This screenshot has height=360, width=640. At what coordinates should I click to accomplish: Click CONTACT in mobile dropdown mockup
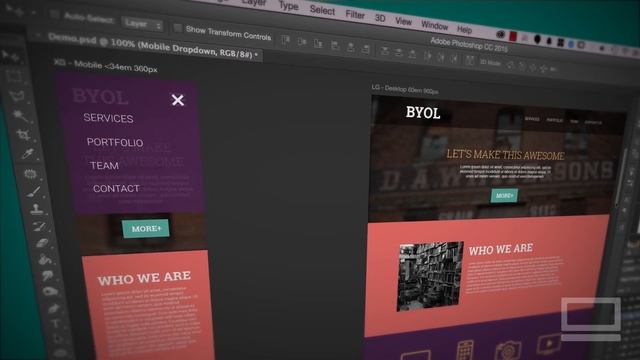tap(116, 188)
